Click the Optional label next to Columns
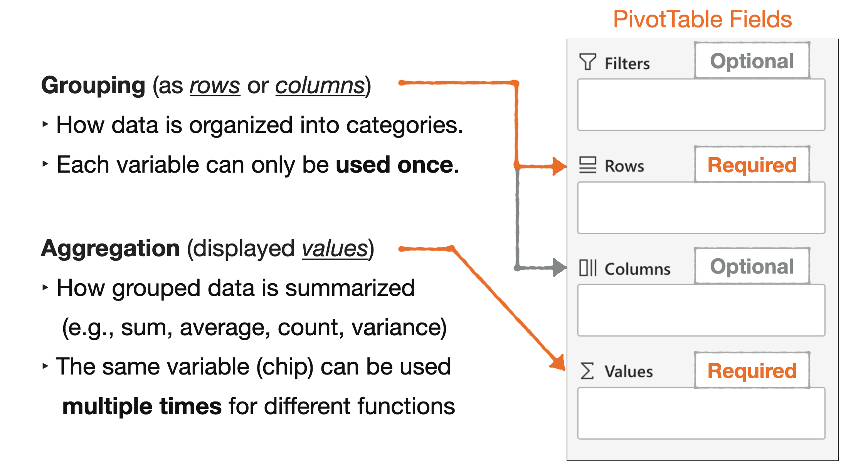This screenshot has height=467, width=868. (x=752, y=266)
